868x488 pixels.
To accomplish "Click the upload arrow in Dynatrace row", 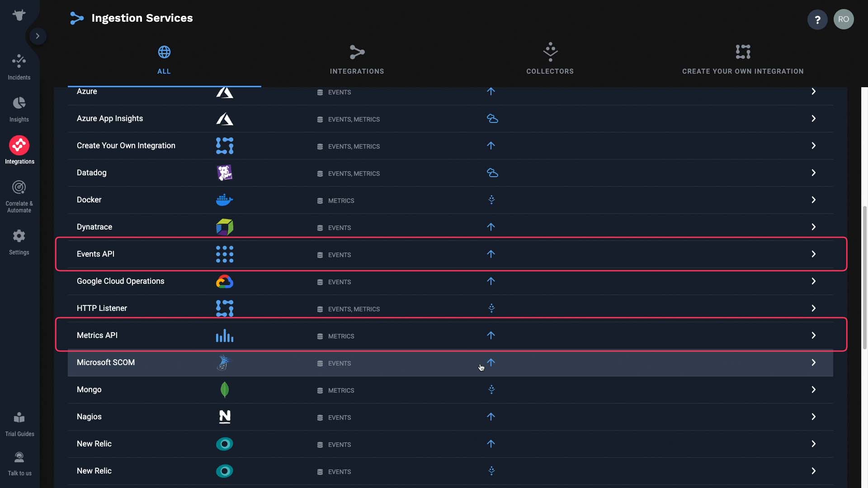I will pyautogui.click(x=491, y=227).
